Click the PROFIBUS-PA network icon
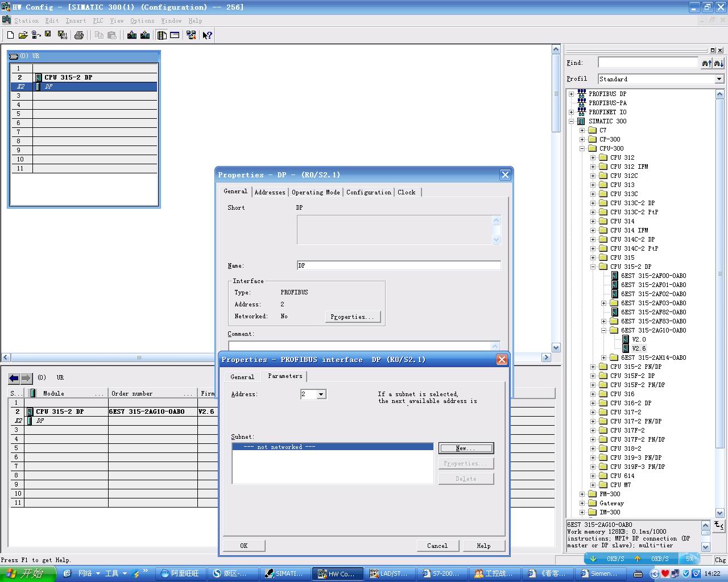 (582, 103)
